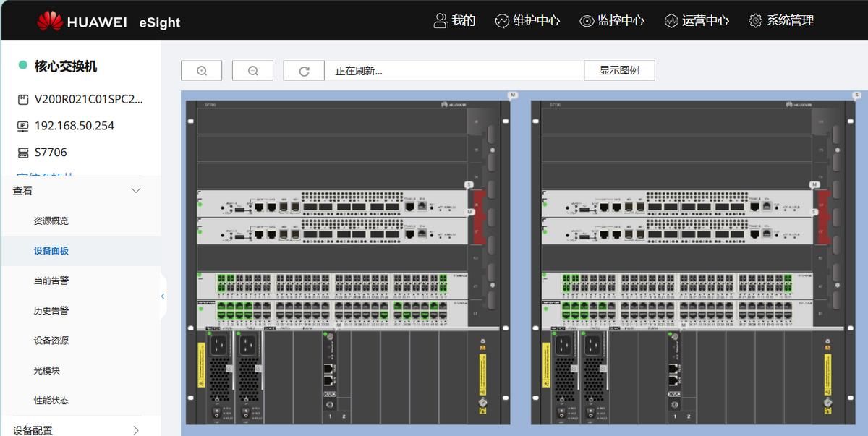Viewport: 868px width, 436px height.
Task: Refresh the device panel view
Action: [304, 70]
